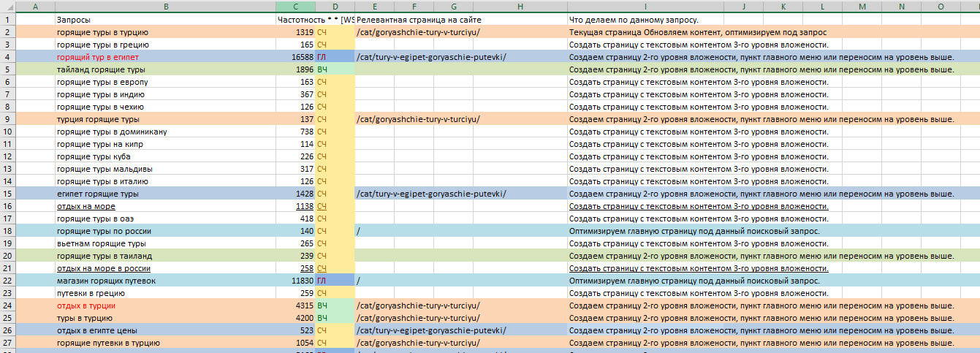Click 'Текущая страница Обновляем контент' cell
The height and width of the screenshot is (353, 980).
(698, 32)
